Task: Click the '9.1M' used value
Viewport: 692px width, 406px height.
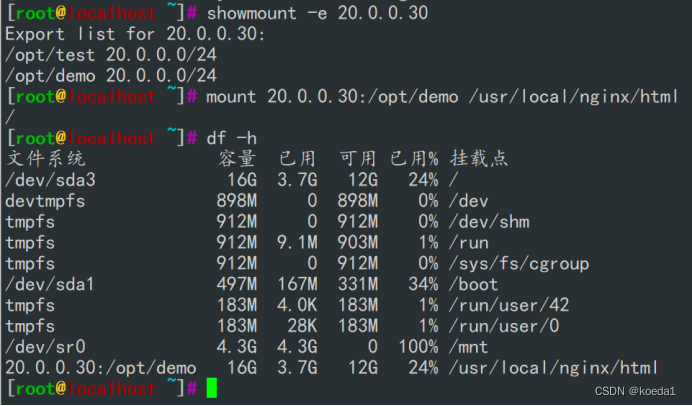Action: tap(297, 243)
